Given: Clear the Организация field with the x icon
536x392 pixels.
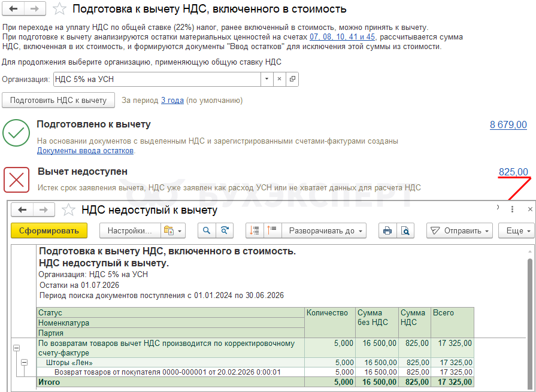Looking at the screenshot, I should click(279, 79).
